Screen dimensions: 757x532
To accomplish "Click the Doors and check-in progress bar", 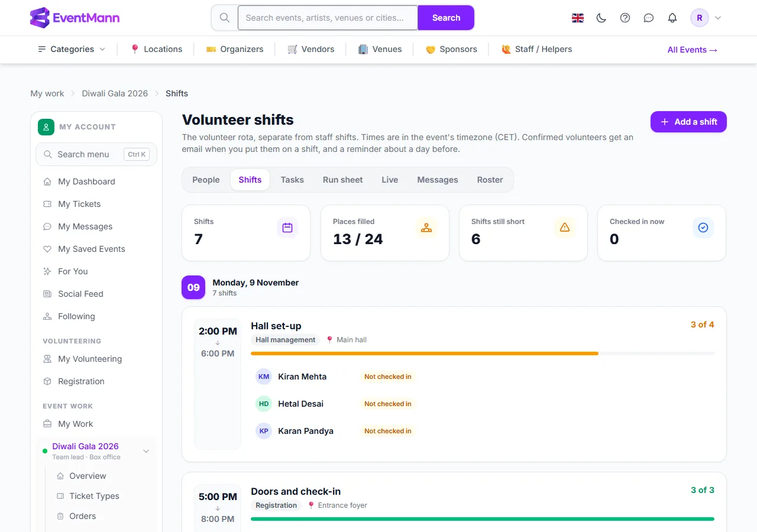I will (483, 519).
